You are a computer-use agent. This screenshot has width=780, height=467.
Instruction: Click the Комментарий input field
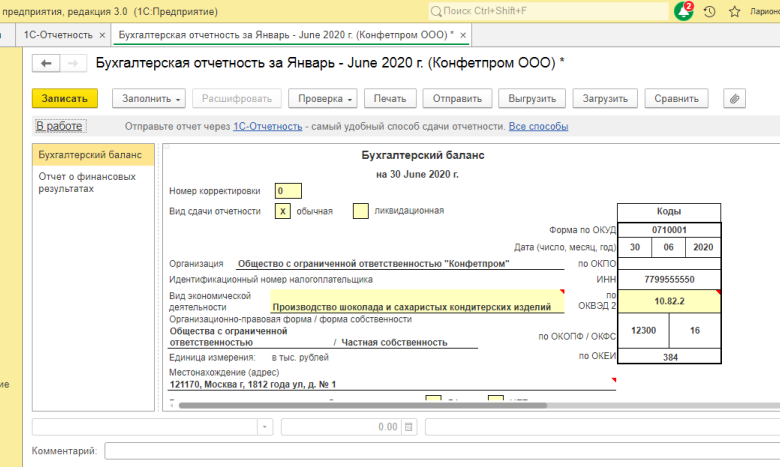[x=440, y=452]
